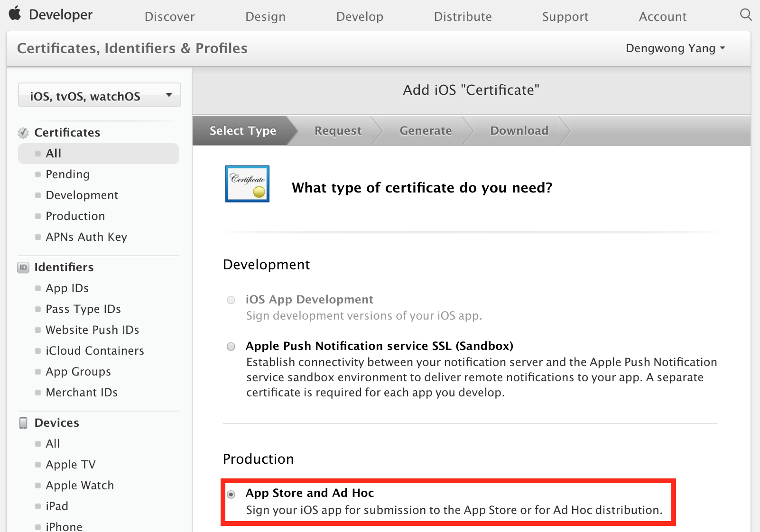
Task: Click the Apple Push Notification service SSL label
Action: pos(380,346)
